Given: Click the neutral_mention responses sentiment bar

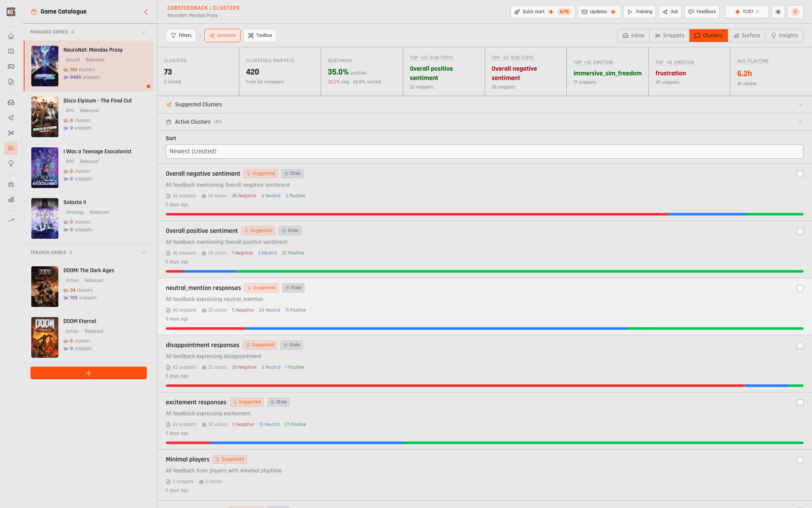Looking at the screenshot, I should [x=484, y=329].
